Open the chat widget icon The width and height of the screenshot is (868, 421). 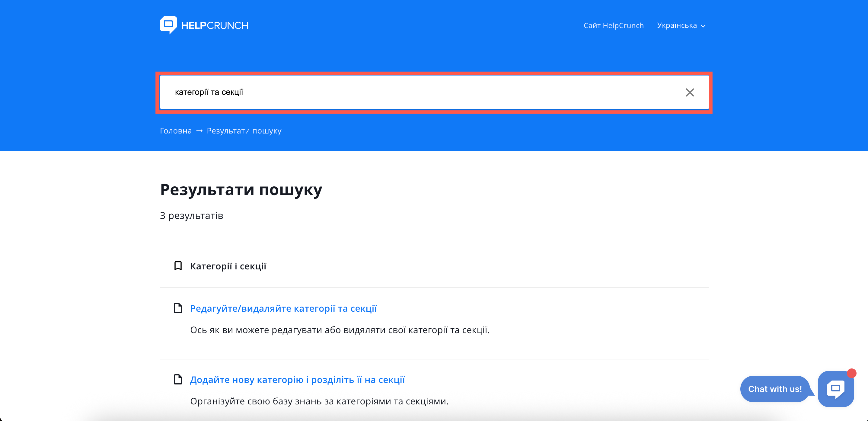pyautogui.click(x=836, y=389)
